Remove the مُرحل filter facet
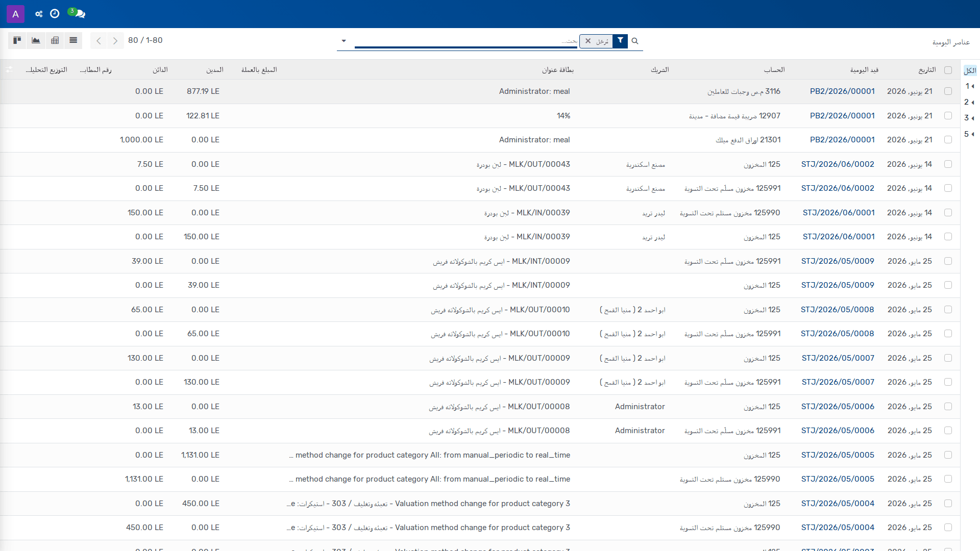 588,41
